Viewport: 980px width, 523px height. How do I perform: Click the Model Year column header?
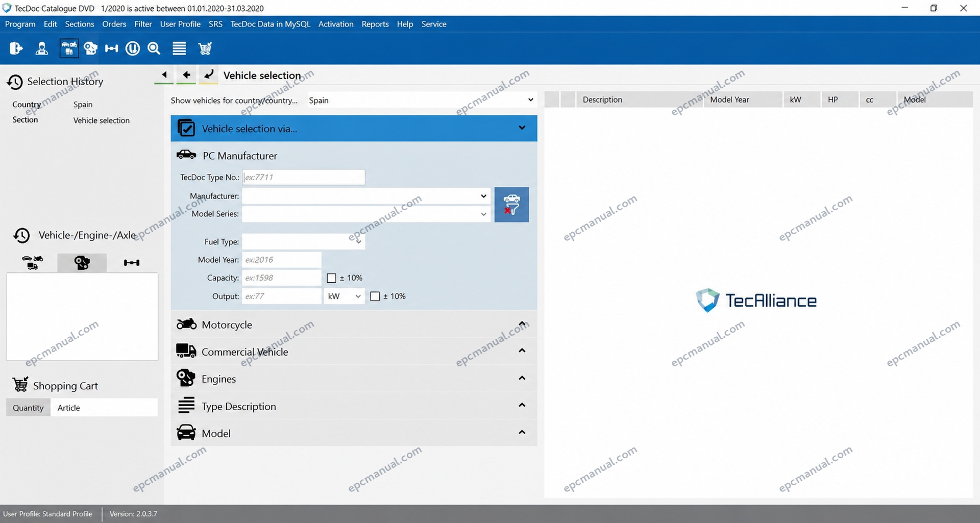(x=729, y=99)
